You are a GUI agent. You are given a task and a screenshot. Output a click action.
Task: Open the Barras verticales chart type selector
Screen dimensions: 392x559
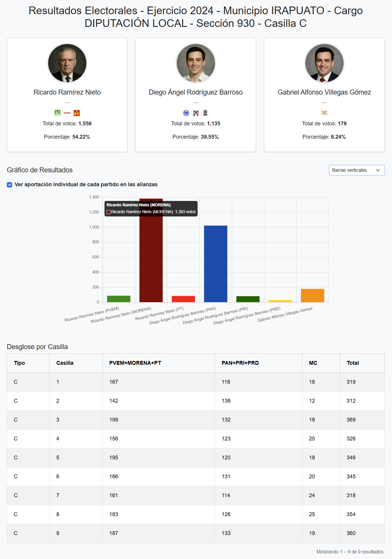pos(356,170)
